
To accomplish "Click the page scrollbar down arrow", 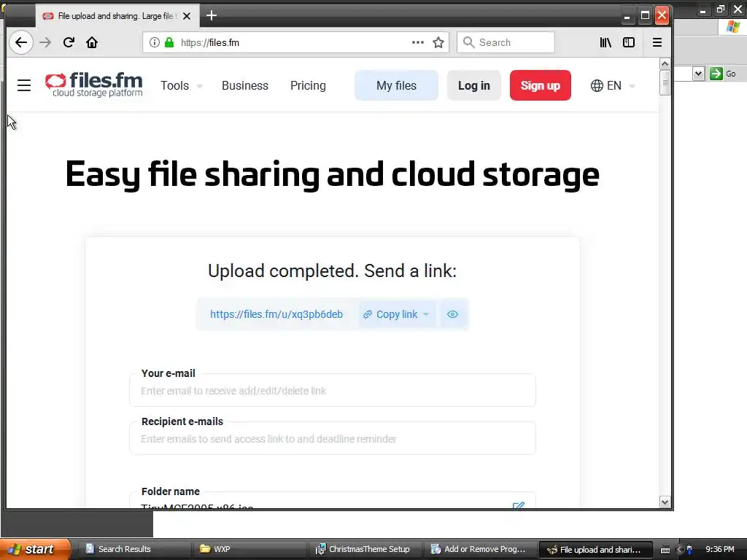I will tap(665, 502).
